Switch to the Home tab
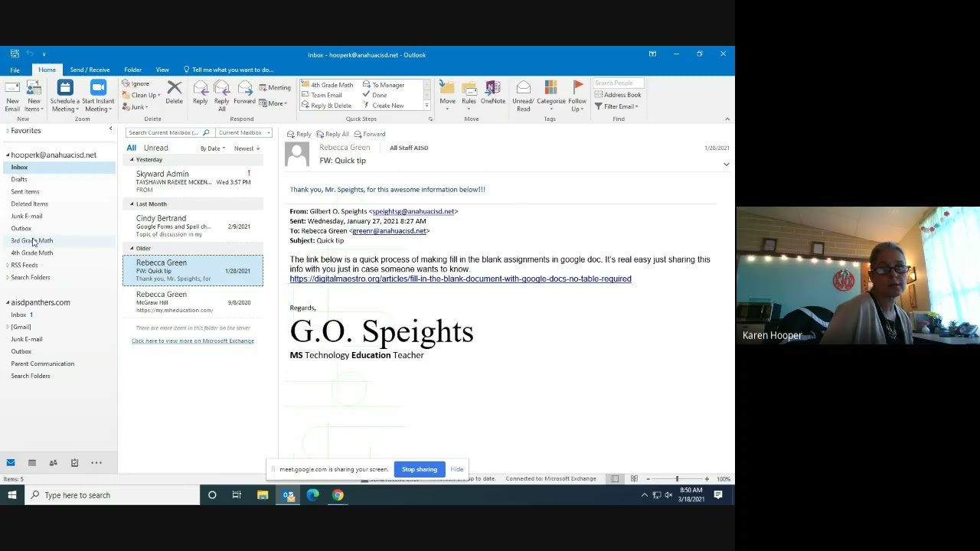980x551 pixels. (47, 70)
